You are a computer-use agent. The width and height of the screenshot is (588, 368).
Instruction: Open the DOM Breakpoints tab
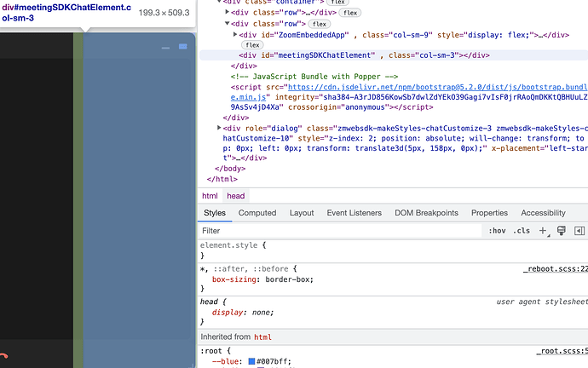click(426, 213)
